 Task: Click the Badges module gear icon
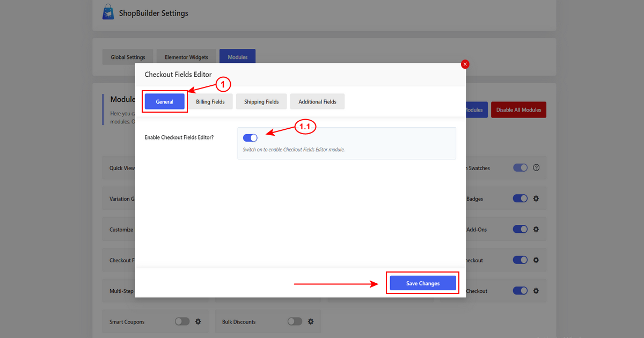[536, 199]
